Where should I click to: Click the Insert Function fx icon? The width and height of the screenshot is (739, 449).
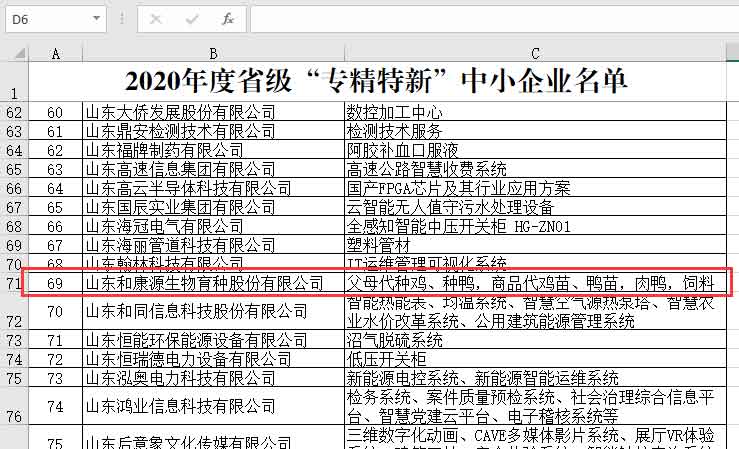[x=227, y=19]
